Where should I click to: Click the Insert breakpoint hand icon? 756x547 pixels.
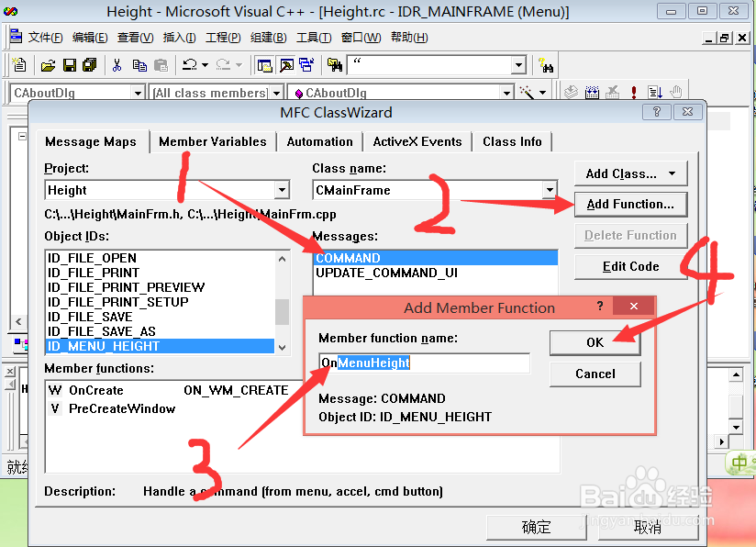[676, 92]
